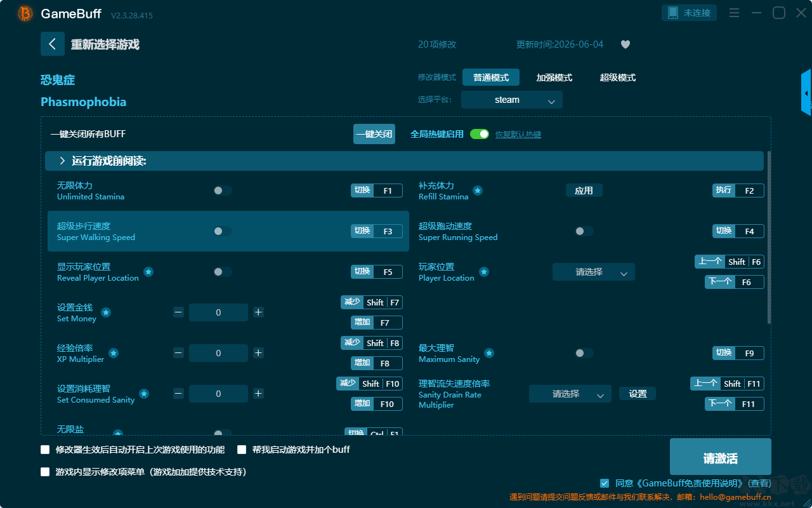Click the GameBuff logo icon
This screenshot has height=508, width=812.
(x=25, y=13)
